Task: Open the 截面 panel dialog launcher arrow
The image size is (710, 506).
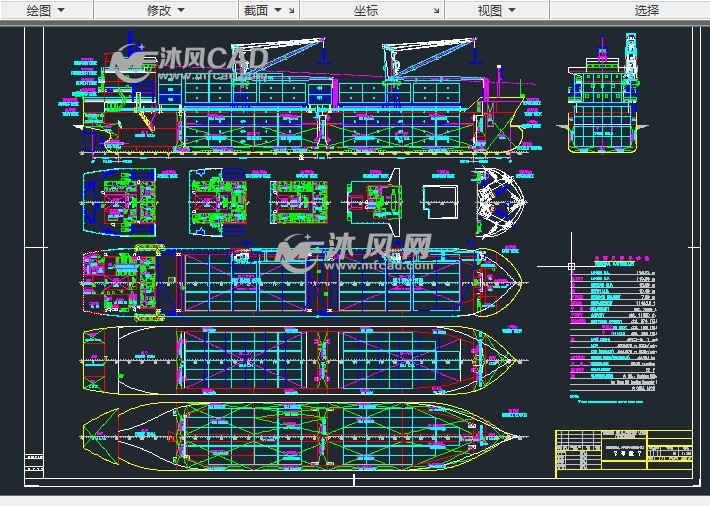Action: point(292,11)
